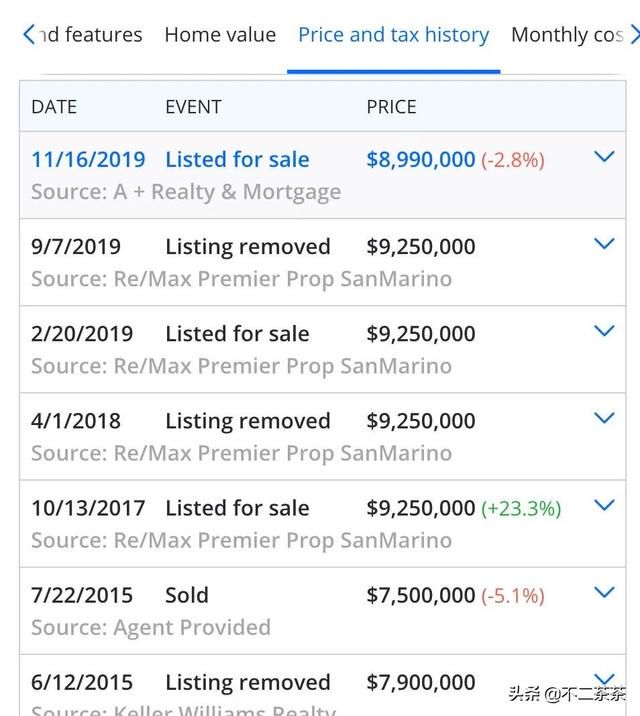
Task: Expand the 7/22/2015 Sold entry chevron
Action: pos(604,593)
